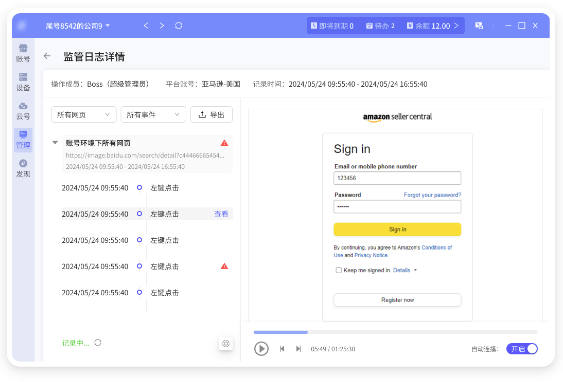Click the 记录中 status text
Viewport: 563px width, 382px height.
75,343
